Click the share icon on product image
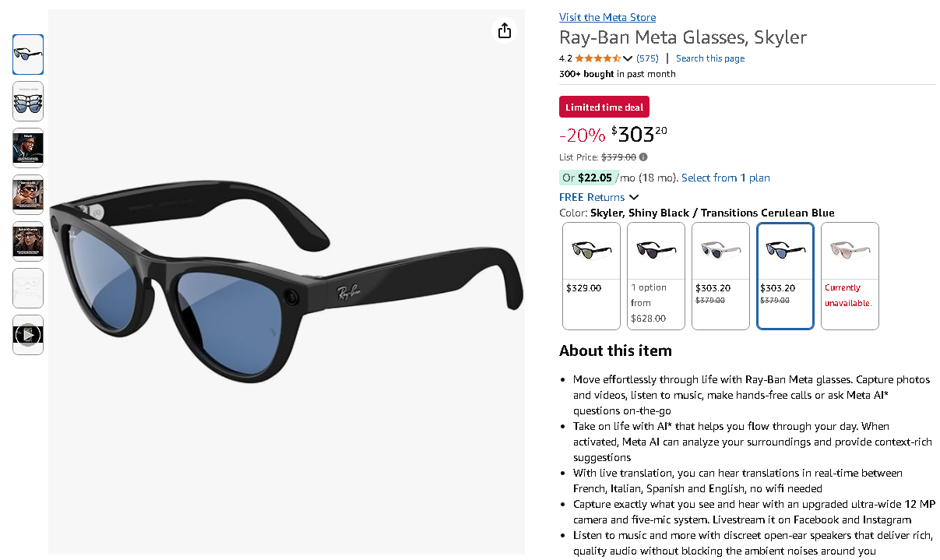This screenshot has width=940, height=560. (x=505, y=30)
